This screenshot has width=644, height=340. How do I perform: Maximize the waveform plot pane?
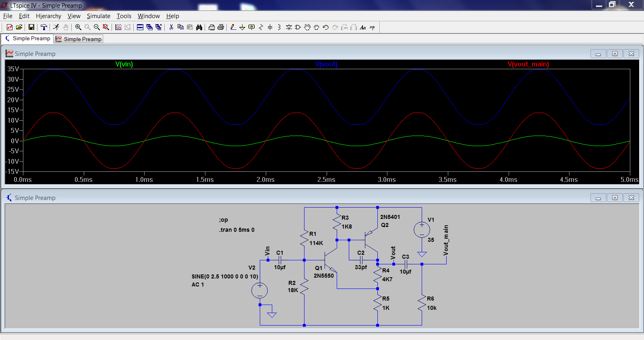tap(615, 54)
